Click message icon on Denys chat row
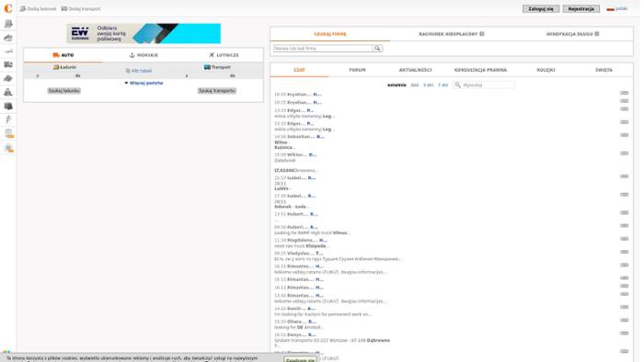644x362 pixels. coord(625,333)
